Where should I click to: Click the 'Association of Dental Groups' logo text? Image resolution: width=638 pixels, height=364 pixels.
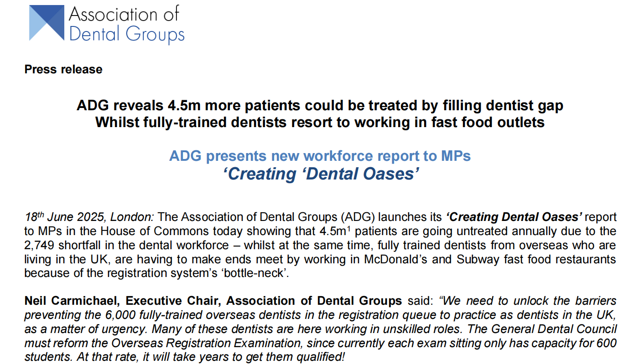(126, 24)
